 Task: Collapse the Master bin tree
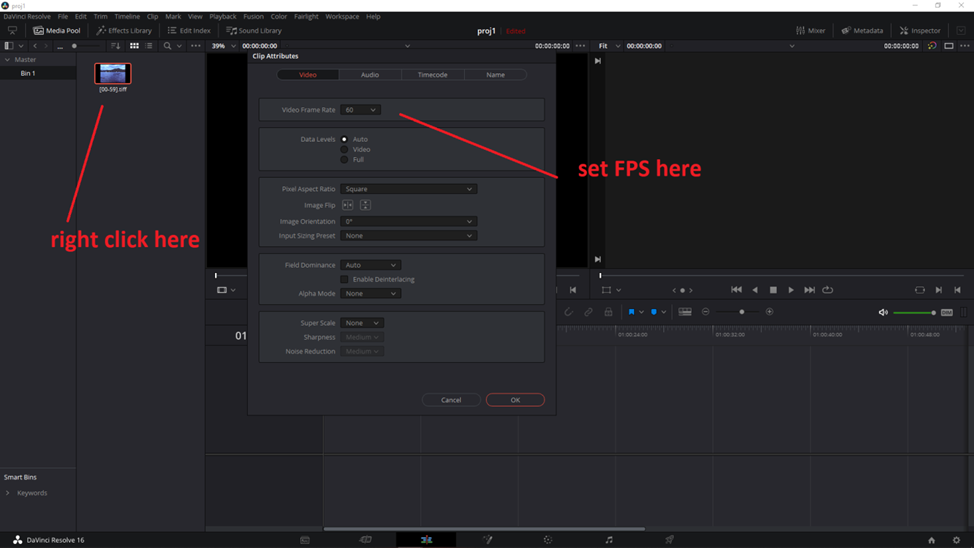tap(7, 60)
